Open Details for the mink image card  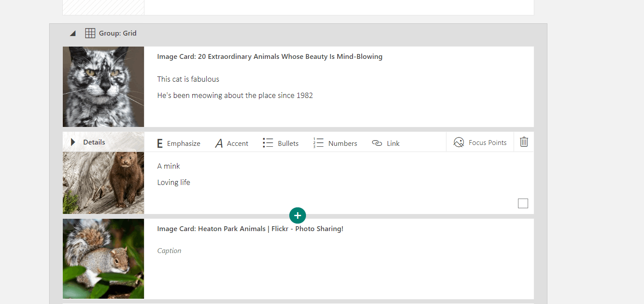coord(90,141)
